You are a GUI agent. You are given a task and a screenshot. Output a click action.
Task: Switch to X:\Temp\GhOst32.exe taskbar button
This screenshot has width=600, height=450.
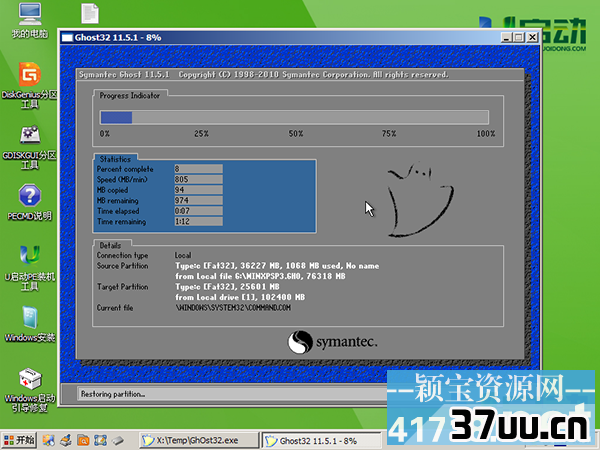[x=198, y=440]
